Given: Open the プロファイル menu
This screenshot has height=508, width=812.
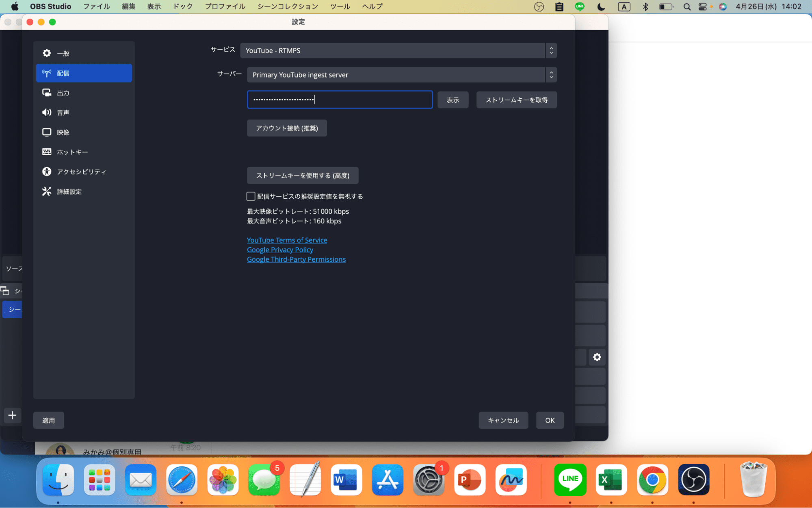Looking at the screenshot, I should point(225,7).
